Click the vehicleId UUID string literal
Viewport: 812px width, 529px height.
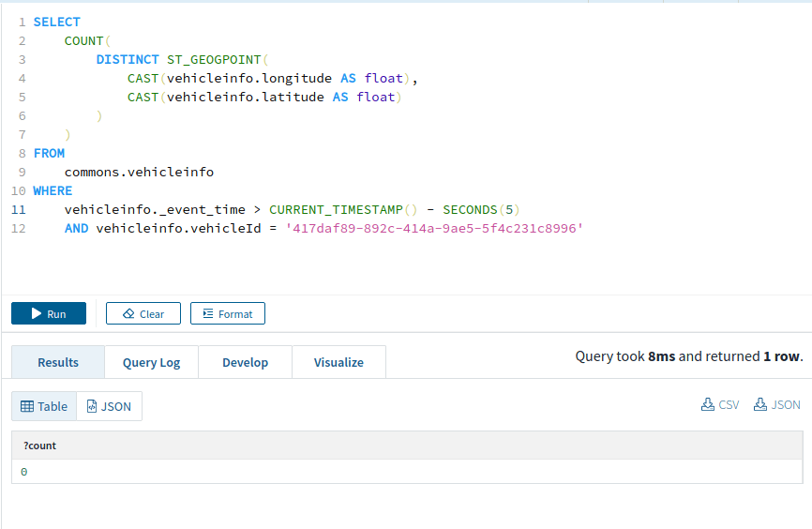click(434, 228)
